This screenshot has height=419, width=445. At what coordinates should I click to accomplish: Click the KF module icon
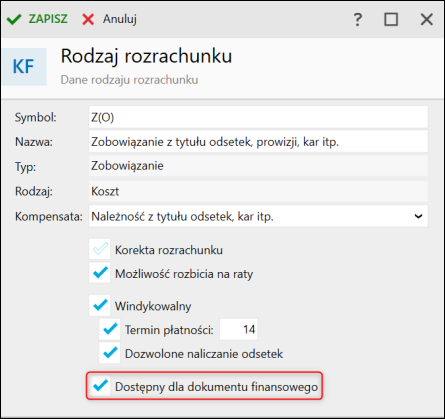[x=24, y=67]
